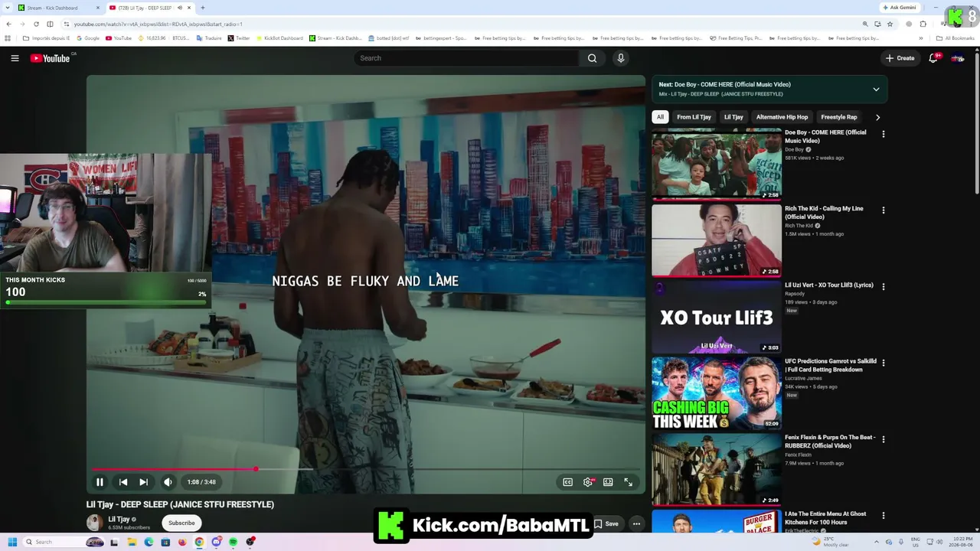This screenshot has height=551, width=980.
Task: Start voice search with the microphone
Action: click(x=621, y=58)
